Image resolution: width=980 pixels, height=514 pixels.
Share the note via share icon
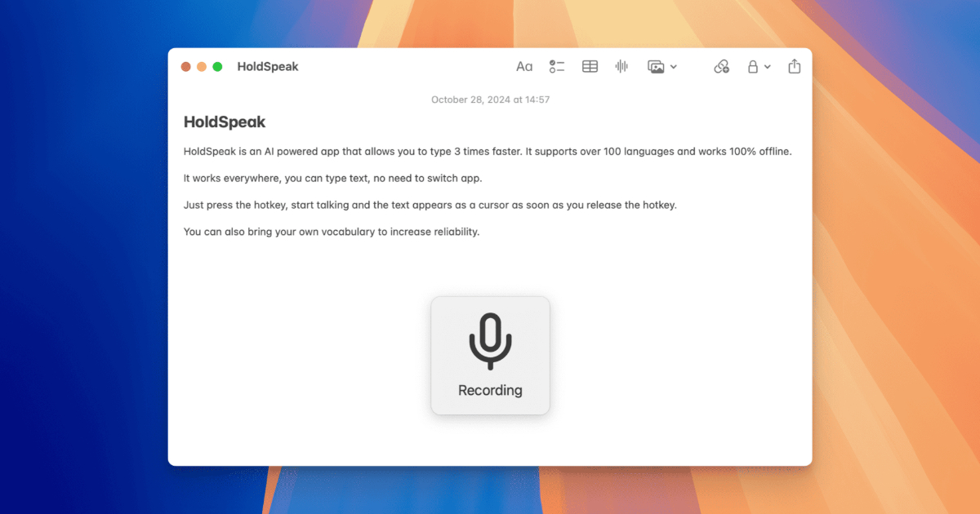point(795,67)
